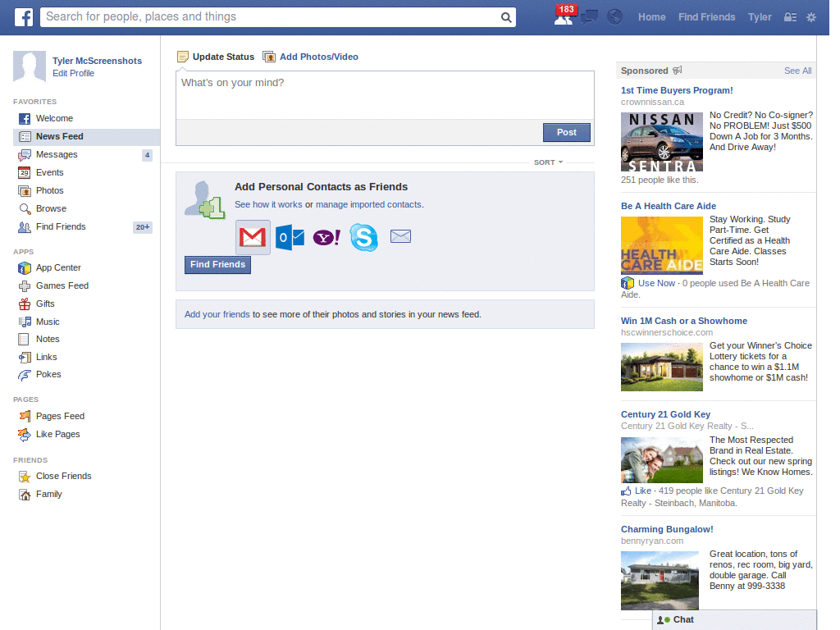Select the Update Status tab
This screenshot has height=630, width=840.
pyautogui.click(x=216, y=57)
